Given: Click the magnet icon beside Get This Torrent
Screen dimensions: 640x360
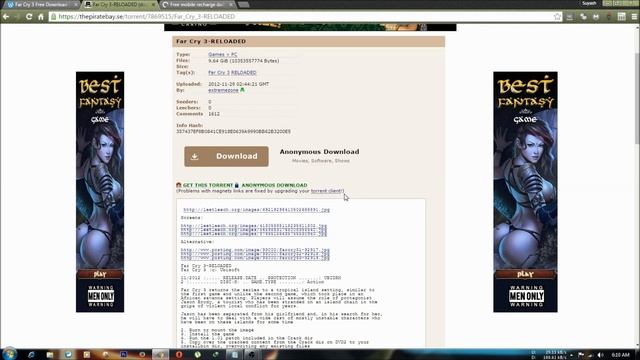Looking at the screenshot, I should point(178,185).
